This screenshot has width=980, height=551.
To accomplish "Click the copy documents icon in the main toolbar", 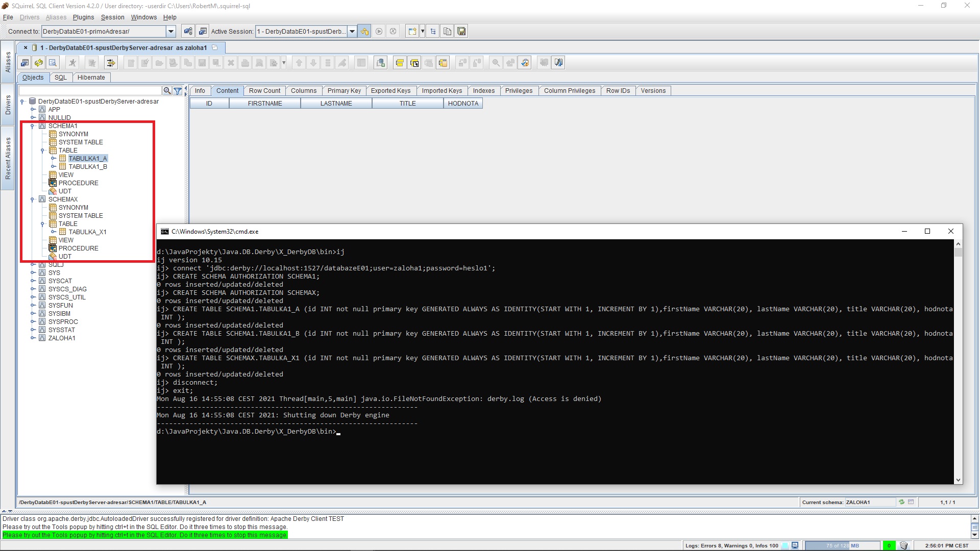I will [x=447, y=32].
